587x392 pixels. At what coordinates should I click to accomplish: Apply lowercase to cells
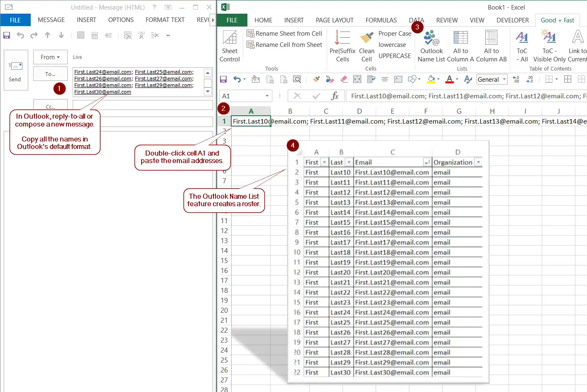pos(392,45)
